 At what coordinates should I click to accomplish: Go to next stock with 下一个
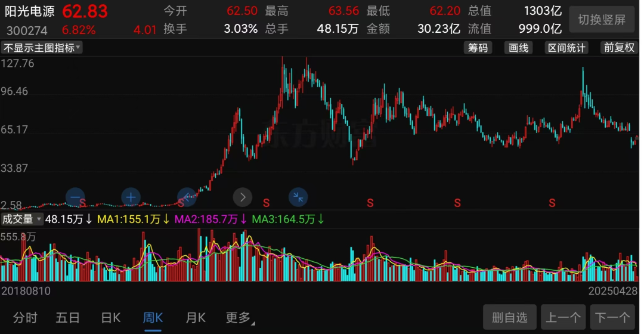(x=612, y=318)
